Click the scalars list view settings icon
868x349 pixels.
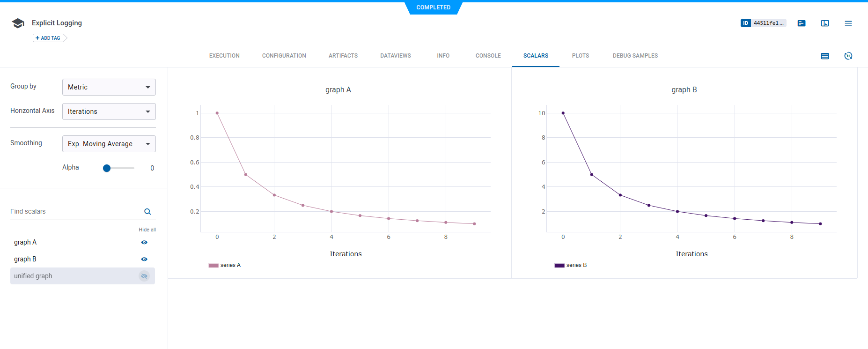point(824,56)
